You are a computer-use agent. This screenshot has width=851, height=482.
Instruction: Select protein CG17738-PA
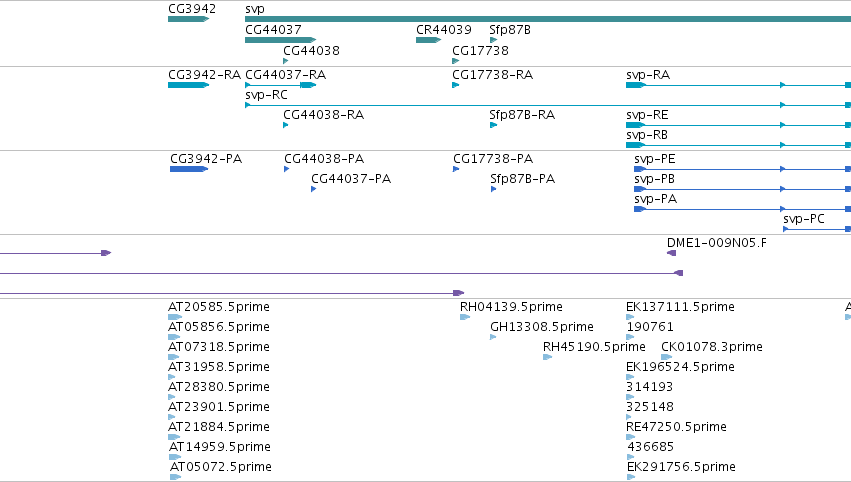pos(456,169)
